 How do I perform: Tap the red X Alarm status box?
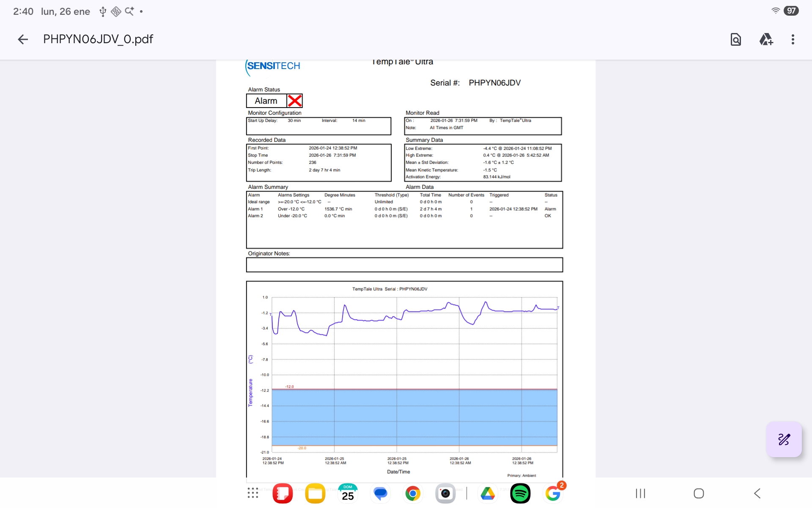click(x=294, y=101)
